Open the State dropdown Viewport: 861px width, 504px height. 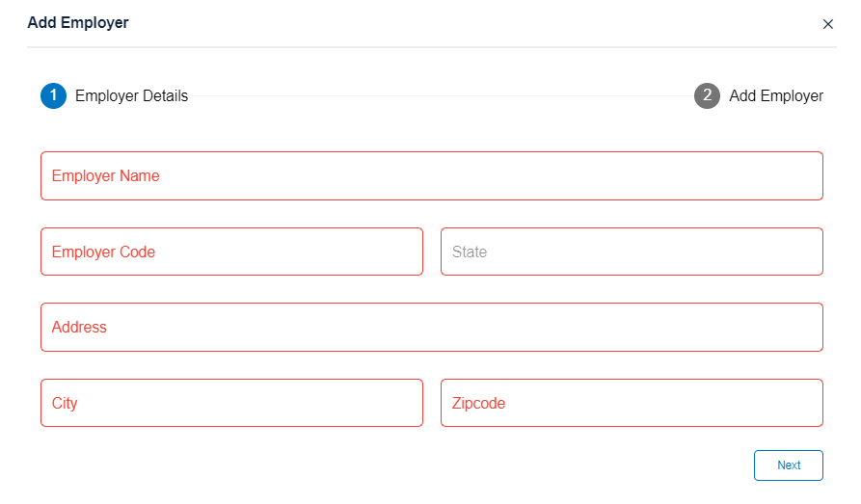(632, 252)
